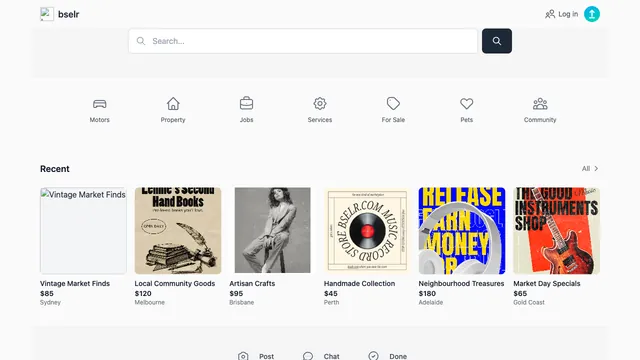This screenshot has width=640, height=360.
Task: Select the Motors label
Action: point(100,120)
